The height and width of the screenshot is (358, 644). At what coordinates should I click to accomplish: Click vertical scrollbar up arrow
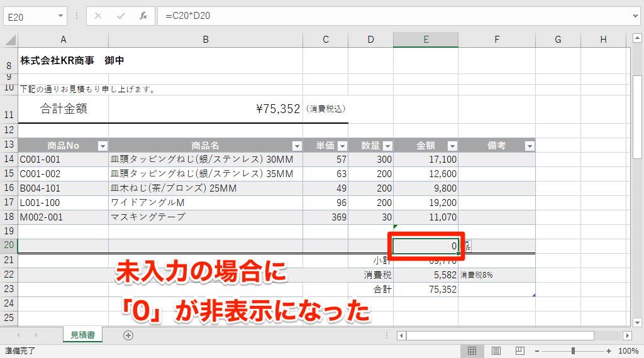point(637,38)
